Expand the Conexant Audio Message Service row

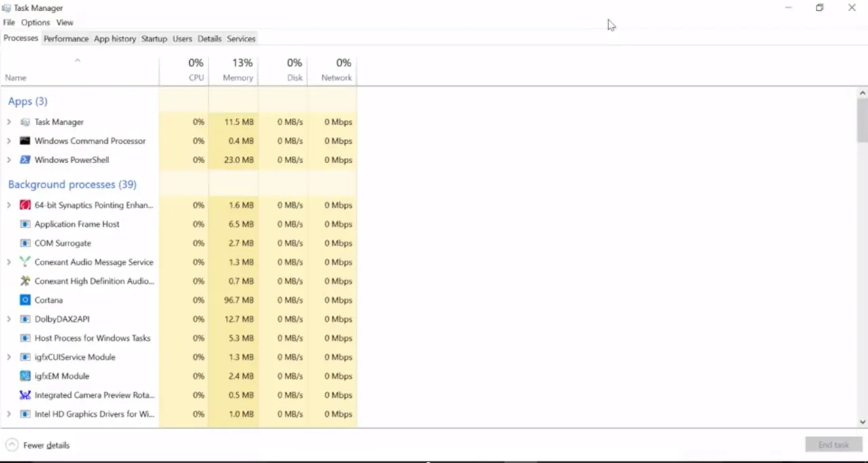coord(9,262)
